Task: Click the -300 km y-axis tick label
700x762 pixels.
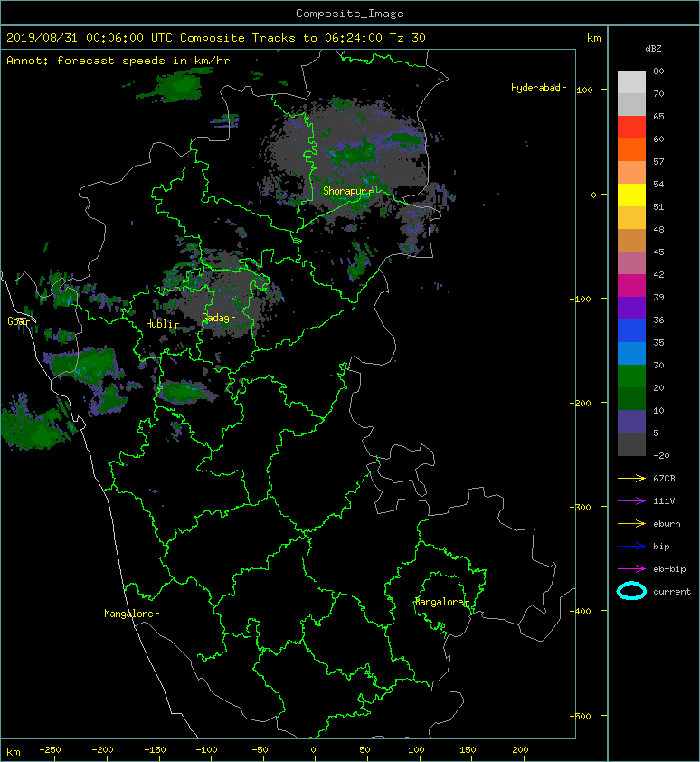Action: 581,507
